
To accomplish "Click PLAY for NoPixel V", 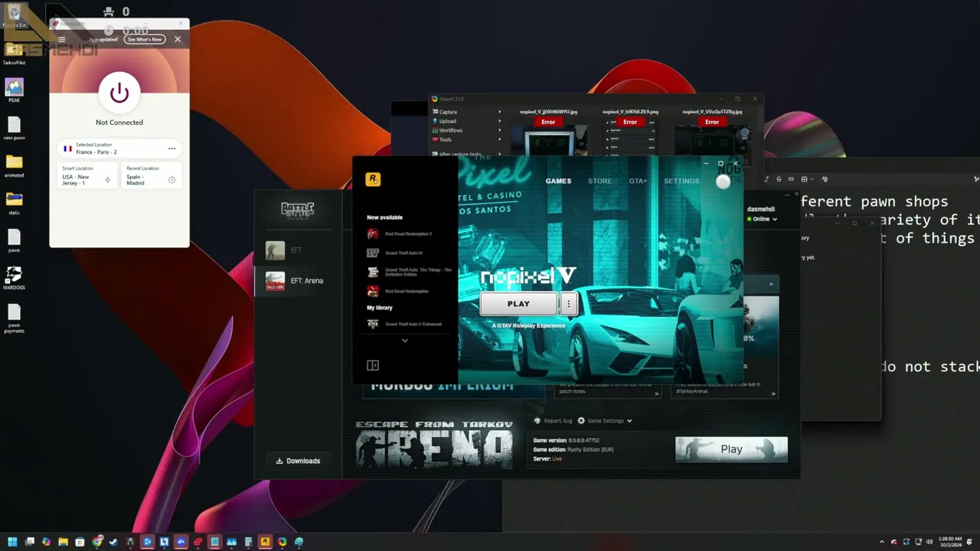I will [518, 304].
